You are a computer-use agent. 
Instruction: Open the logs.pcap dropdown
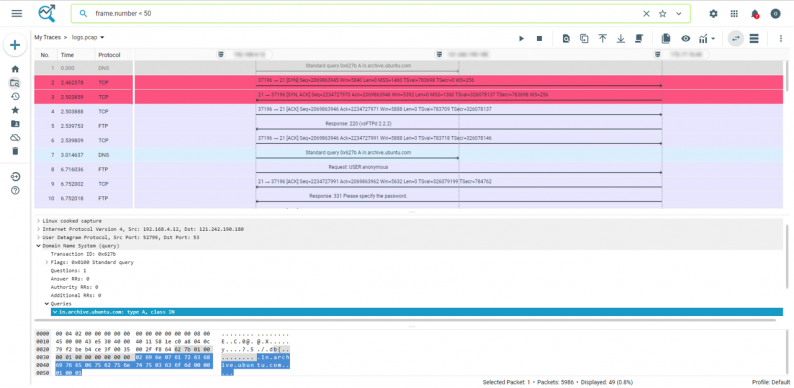[x=88, y=37]
